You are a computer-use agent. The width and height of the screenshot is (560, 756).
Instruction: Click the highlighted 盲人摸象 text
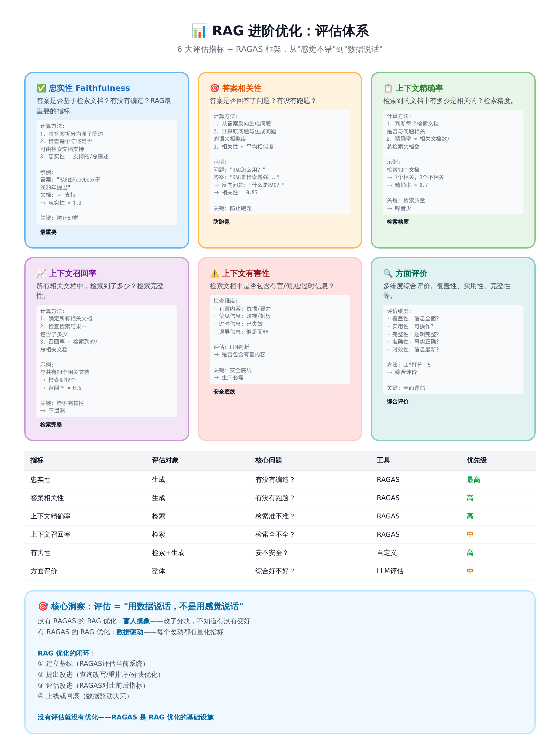tap(136, 621)
